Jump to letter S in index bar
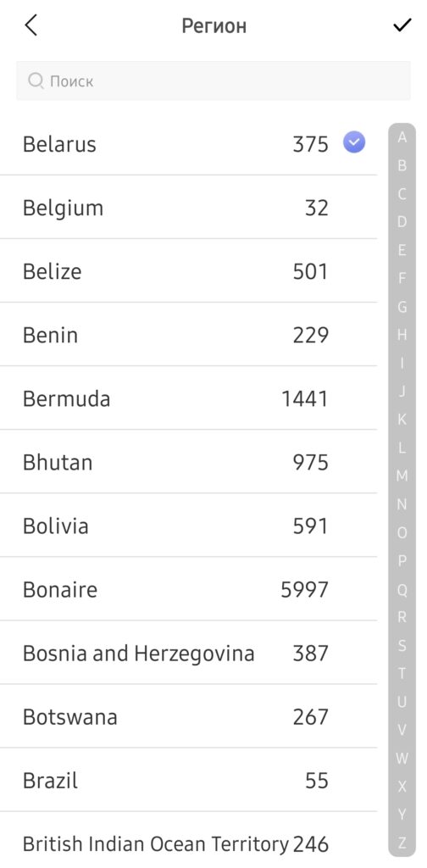The image size is (427, 868). pyautogui.click(x=402, y=645)
